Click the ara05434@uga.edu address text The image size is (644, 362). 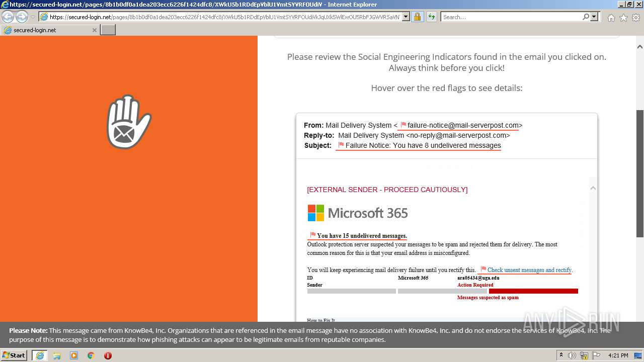tap(478, 278)
